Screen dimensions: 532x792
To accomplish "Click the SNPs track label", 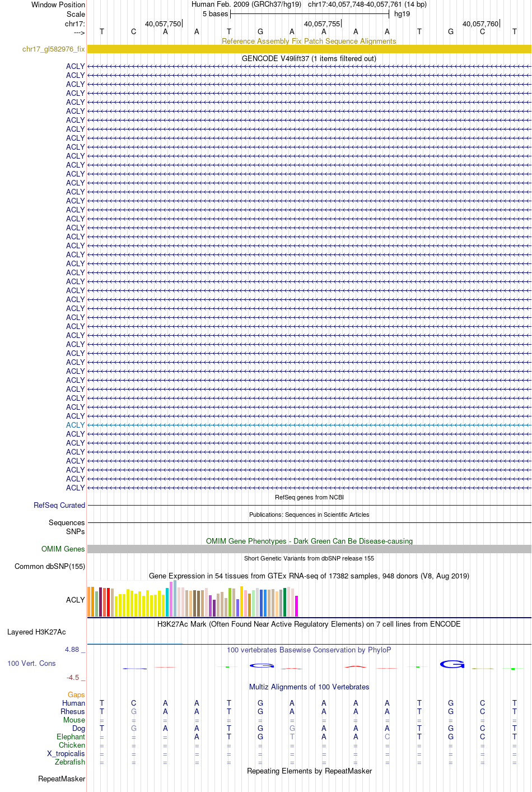I will pyautogui.click(x=76, y=531).
